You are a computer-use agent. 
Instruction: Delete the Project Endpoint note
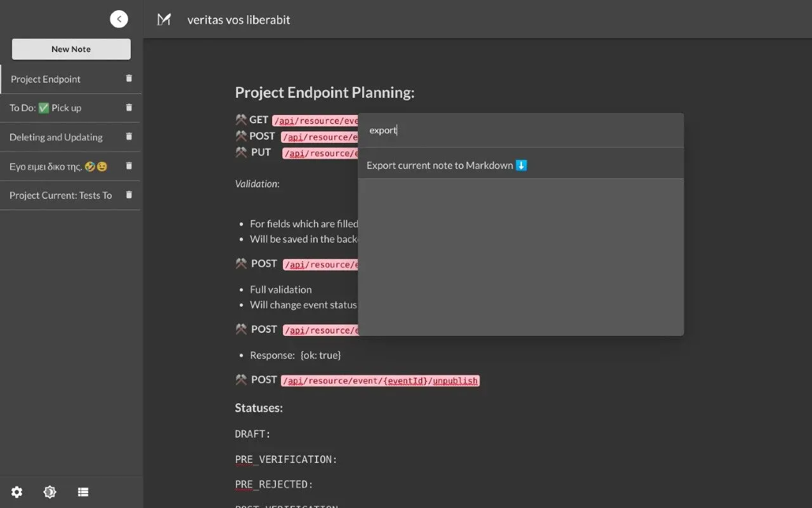click(x=129, y=79)
